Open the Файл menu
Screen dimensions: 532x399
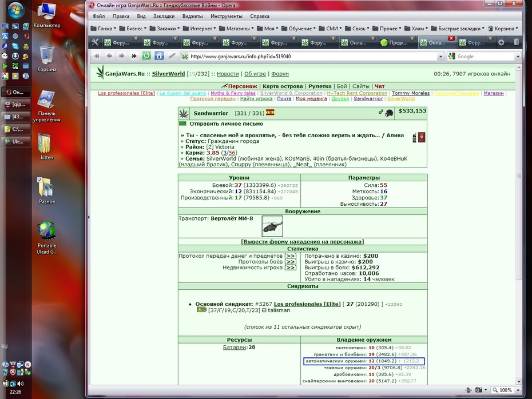point(99,16)
